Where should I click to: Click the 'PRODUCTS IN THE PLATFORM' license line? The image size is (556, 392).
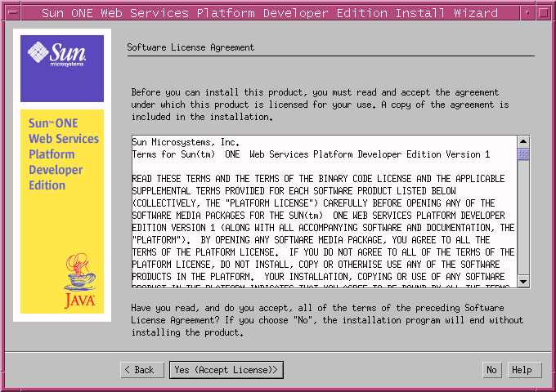(x=318, y=277)
